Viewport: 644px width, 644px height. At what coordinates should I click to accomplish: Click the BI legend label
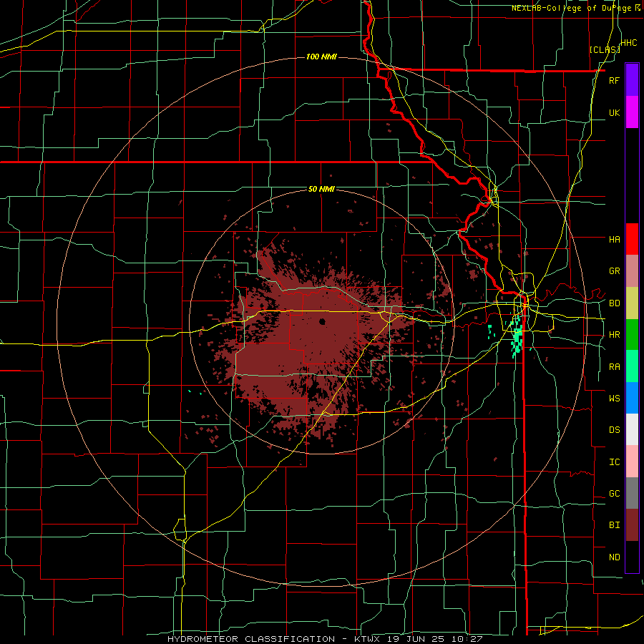click(614, 525)
